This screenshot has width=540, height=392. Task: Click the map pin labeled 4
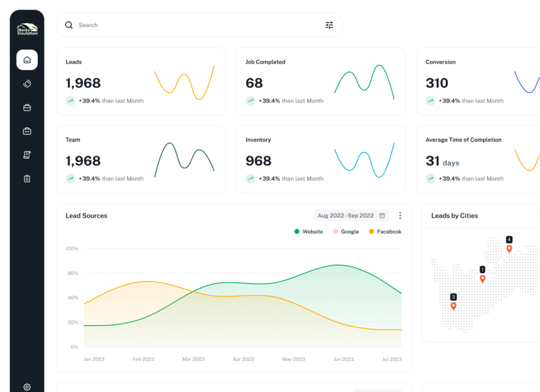509,249
